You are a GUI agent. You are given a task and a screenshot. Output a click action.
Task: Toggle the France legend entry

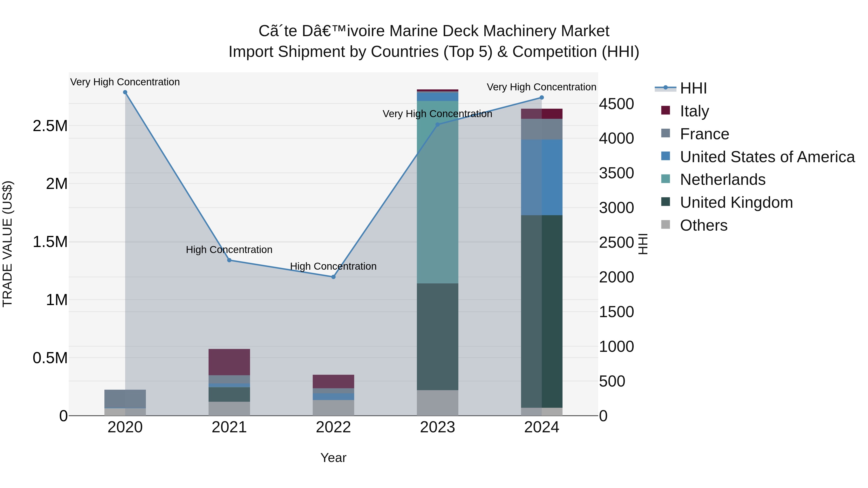pos(695,134)
